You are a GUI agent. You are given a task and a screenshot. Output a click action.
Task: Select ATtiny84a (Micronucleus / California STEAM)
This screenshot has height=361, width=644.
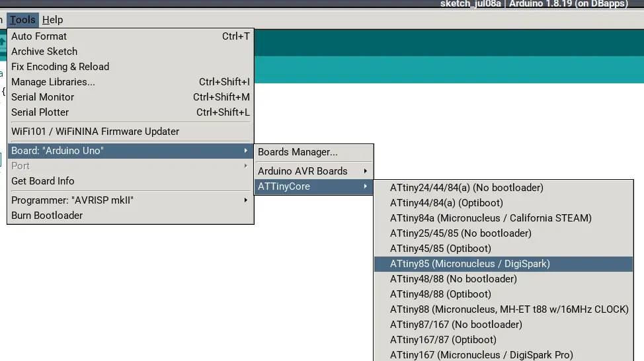click(504, 218)
